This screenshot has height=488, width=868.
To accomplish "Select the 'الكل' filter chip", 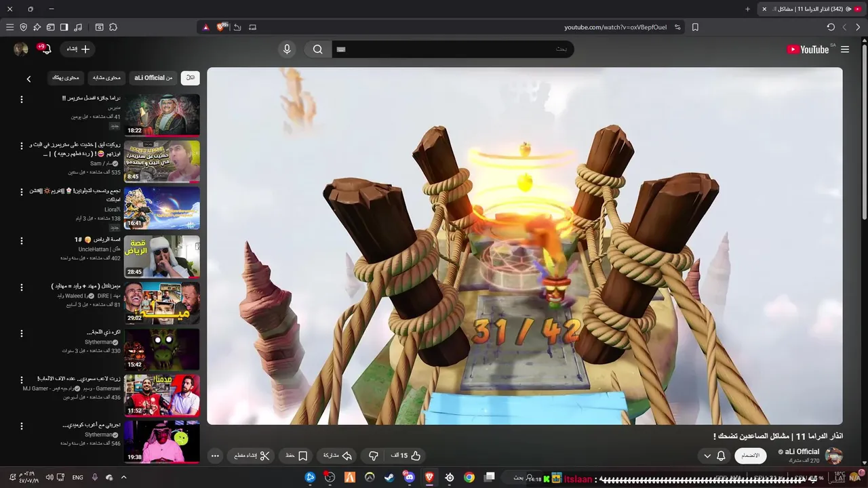I will (x=190, y=78).
